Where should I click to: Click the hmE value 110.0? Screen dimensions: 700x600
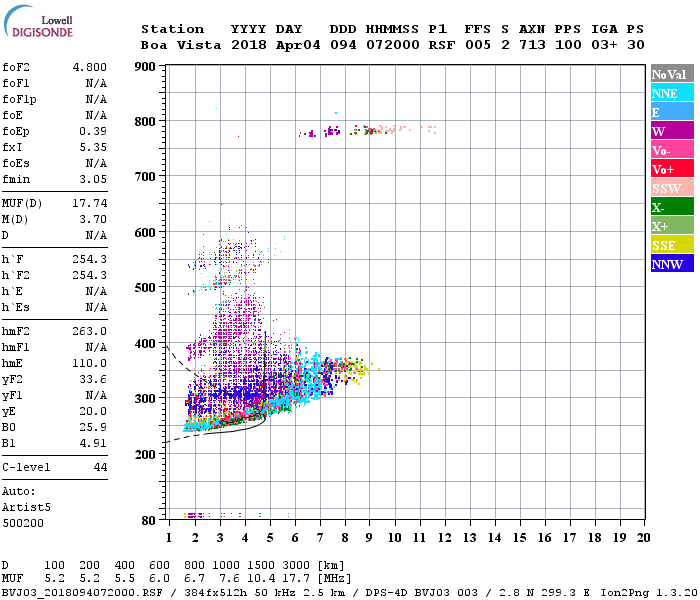[90, 363]
